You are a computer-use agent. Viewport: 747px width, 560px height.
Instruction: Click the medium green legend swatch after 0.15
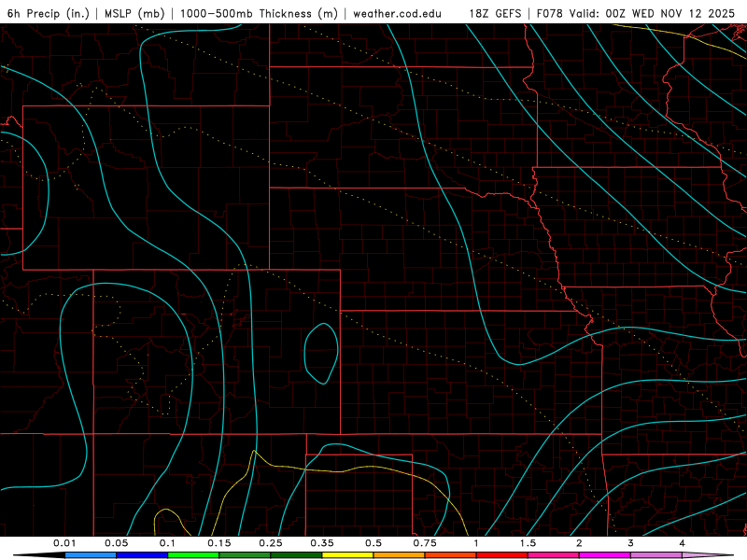click(245, 555)
